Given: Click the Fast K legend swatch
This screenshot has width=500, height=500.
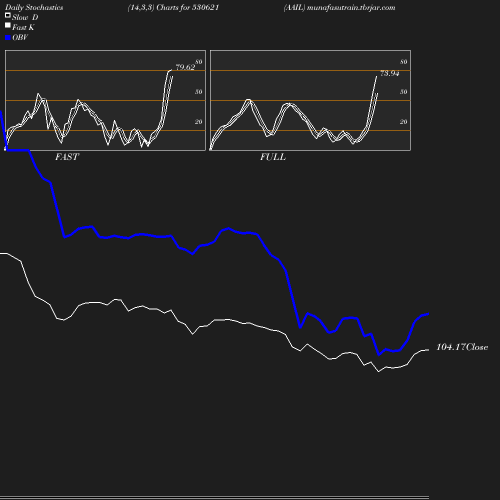Looking at the screenshot, I should coord(8,25).
